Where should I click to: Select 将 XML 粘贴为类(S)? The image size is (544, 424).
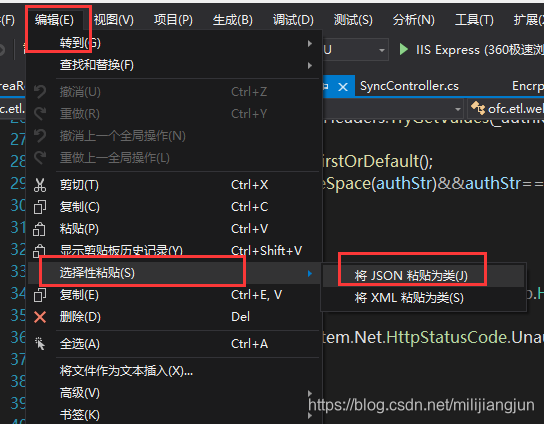click(x=423, y=298)
